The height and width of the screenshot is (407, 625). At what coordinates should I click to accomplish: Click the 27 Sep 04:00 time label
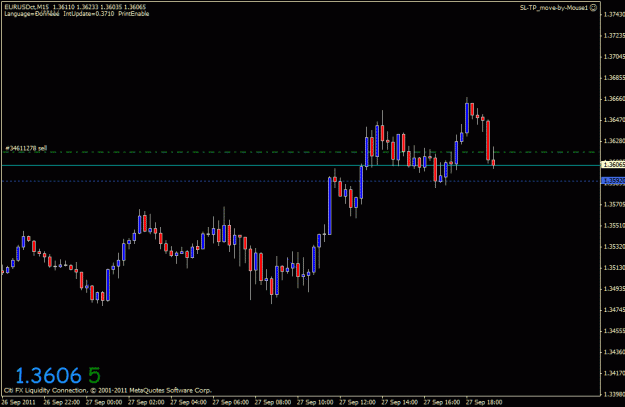click(x=188, y=402)
